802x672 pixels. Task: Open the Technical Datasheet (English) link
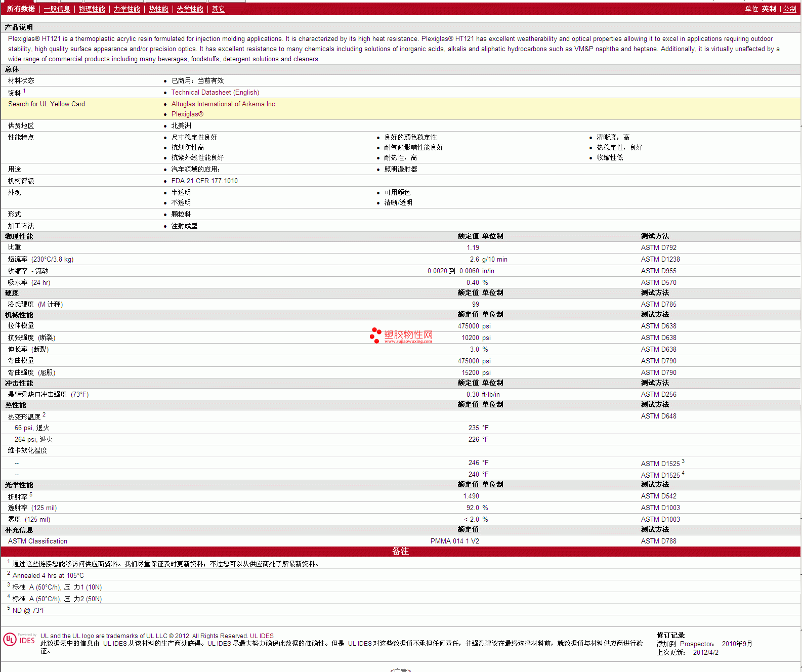(215, 93)
